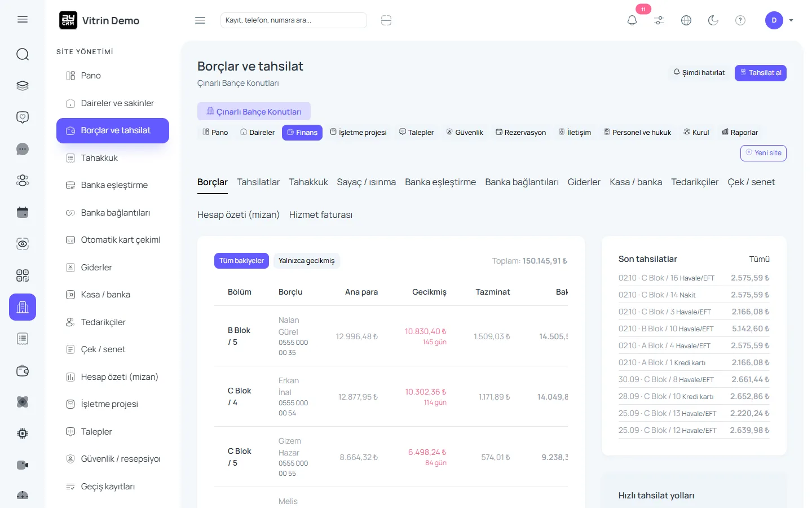Click the eye icon in left rail
Image resolution: width=812 pixels, height=508 pixels.
pos(23,244)
